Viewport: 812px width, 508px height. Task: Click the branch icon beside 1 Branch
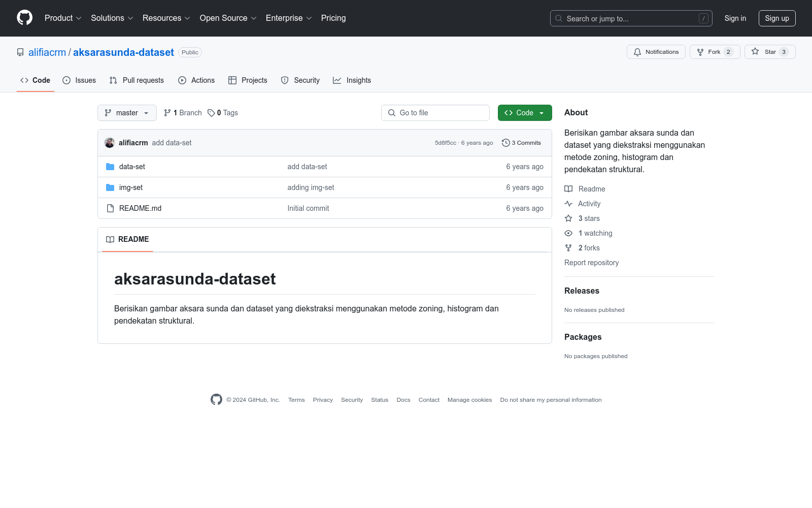click(167, 113)
